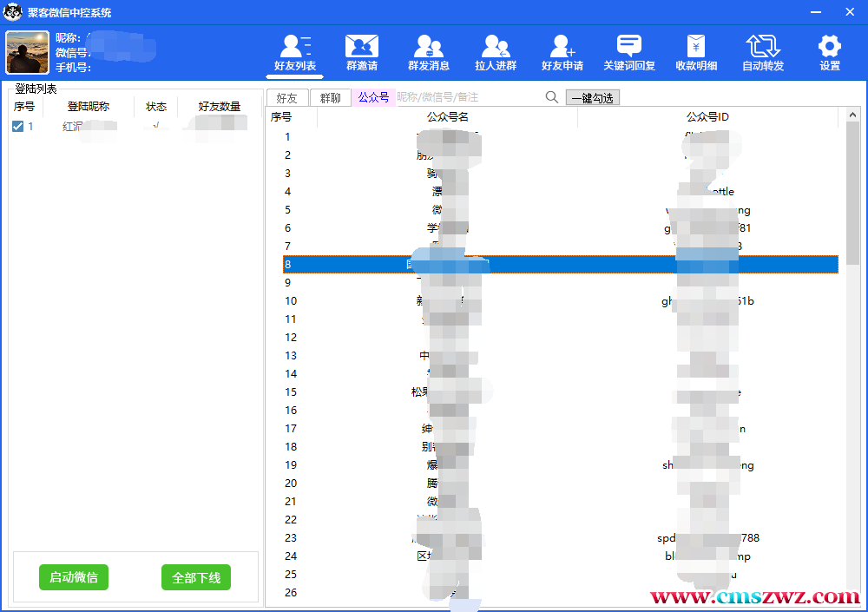
Task: Click the vertical scrollbar of the list
Action: coord(853,347)
